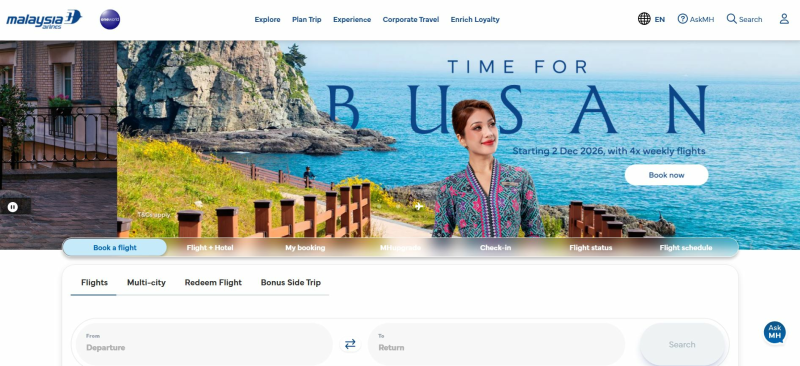The width and height of the screenshot is (800, 366).
Task: Click the T&Cs apply text
Action: [154, 215]
